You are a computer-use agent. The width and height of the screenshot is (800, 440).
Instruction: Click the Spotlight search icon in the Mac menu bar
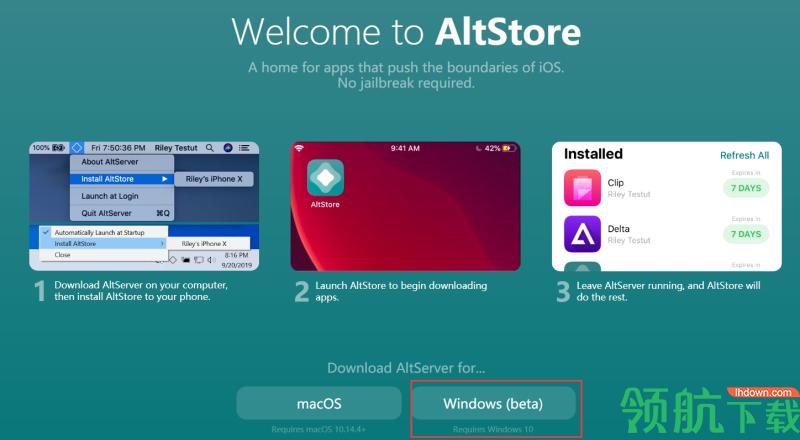(210, 148)
